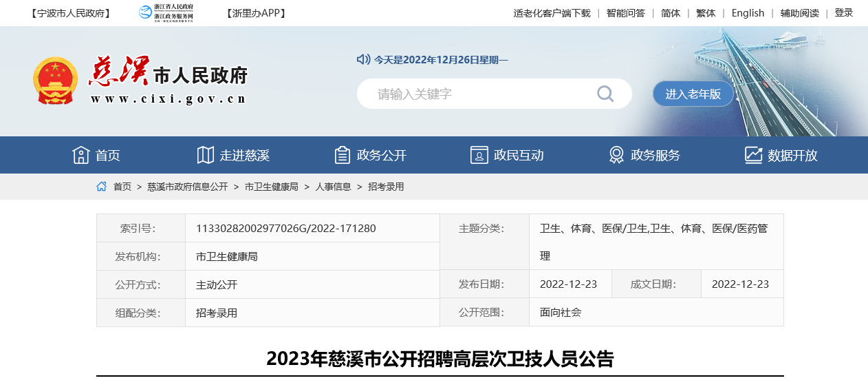Click the index number 11330282002977026G/2022-171280
The image size is (868, 387).
coord(285,228)
